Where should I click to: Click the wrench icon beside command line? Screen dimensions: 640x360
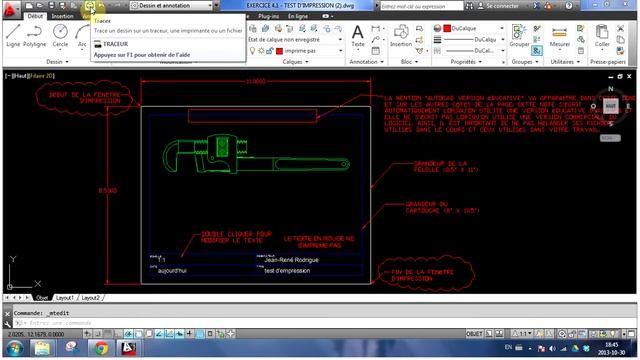point(7,324)
